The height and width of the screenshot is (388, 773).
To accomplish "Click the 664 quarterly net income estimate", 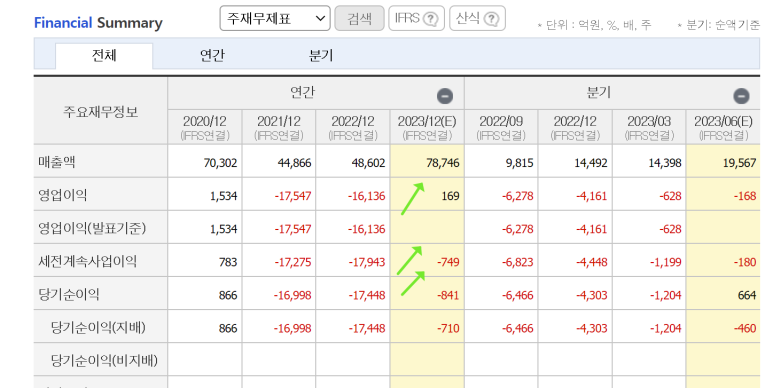I will (747, 295).
